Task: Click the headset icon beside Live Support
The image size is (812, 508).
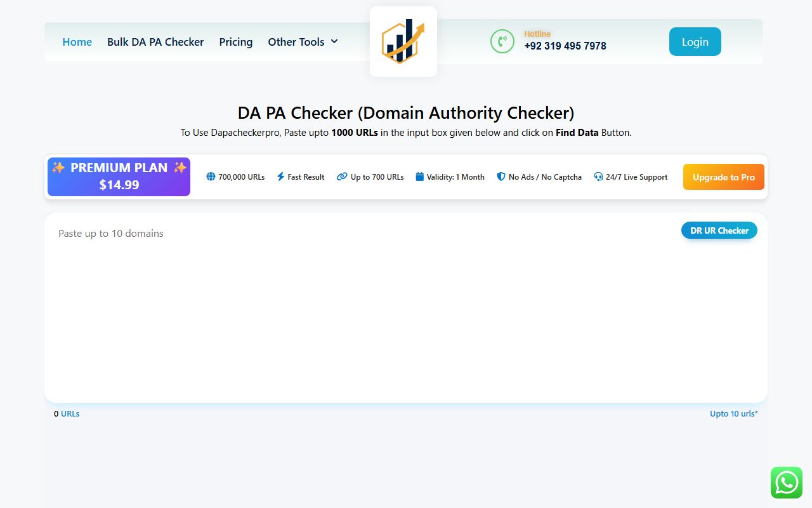Action: click(x=598, y=177)
